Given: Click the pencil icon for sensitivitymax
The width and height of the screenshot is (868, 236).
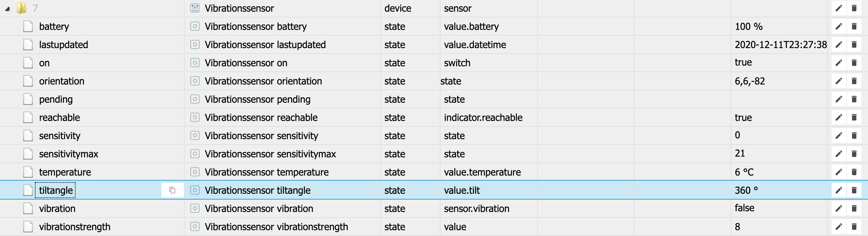Looking at the screenshot, I should (x=839, y=154).
